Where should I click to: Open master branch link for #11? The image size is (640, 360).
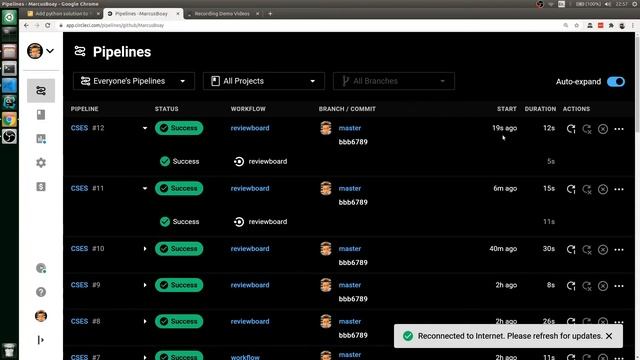click(350, 188)
